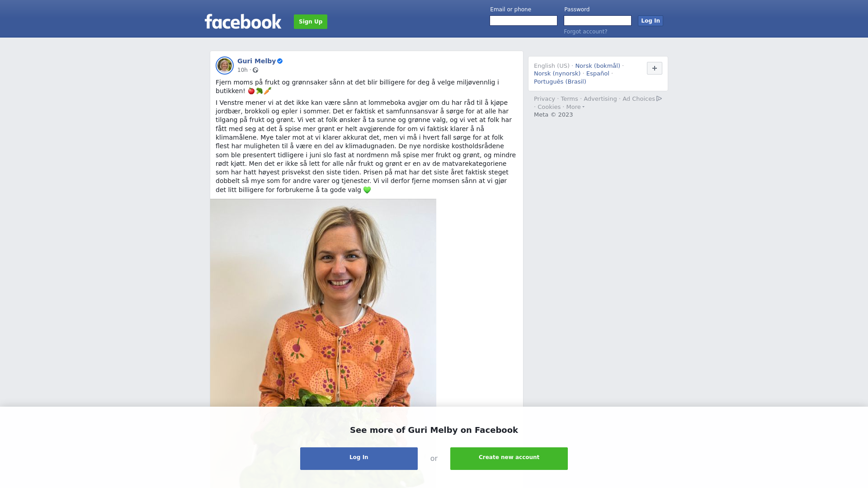The image size is (868, 488).
Task: Click the Facebook logo
Action: pyautogui.click(x=243, y=21)
